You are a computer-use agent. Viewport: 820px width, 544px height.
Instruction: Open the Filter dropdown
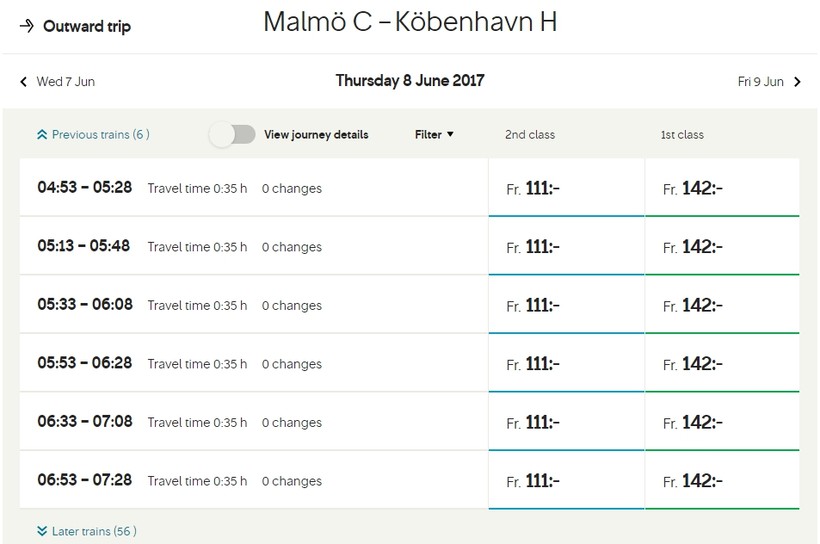(434, 134)
